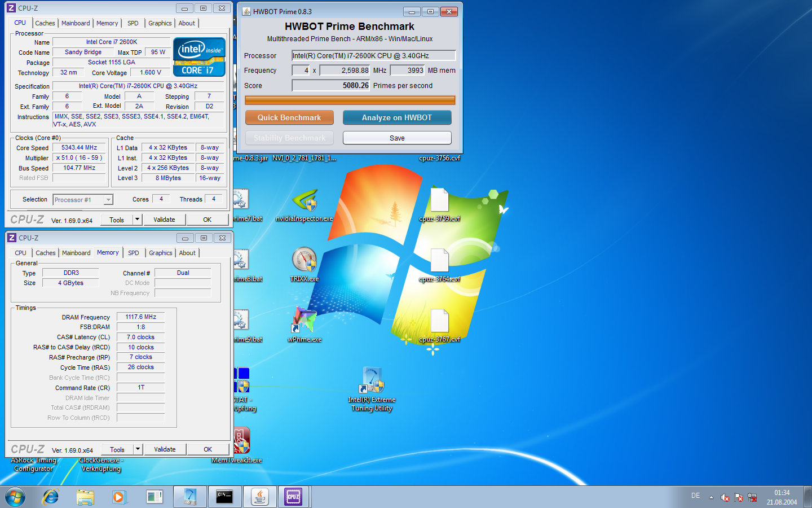Switch to the CPU-Z taskbar button
Screen dimensions: 812x508
pyautogui.click(x=293, y=497)
